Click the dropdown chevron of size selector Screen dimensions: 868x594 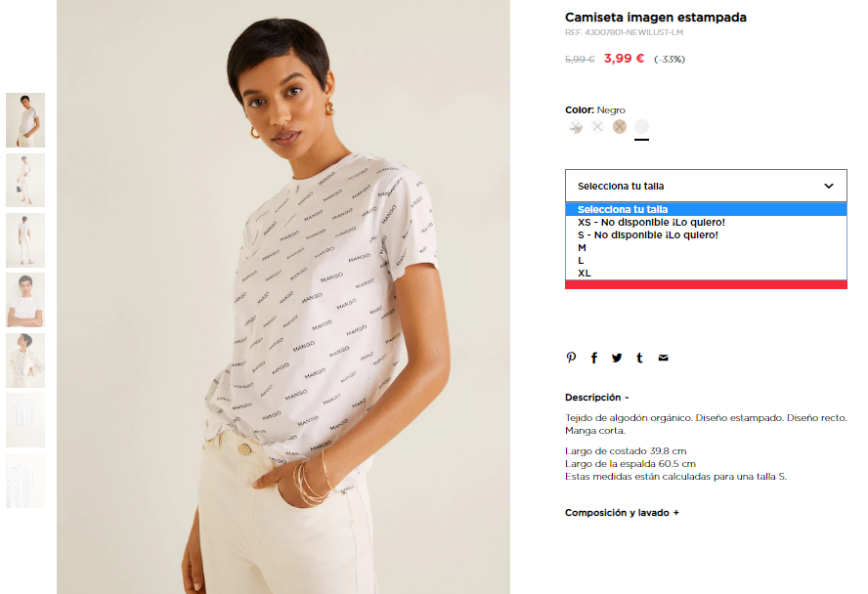tap(829, 186)
